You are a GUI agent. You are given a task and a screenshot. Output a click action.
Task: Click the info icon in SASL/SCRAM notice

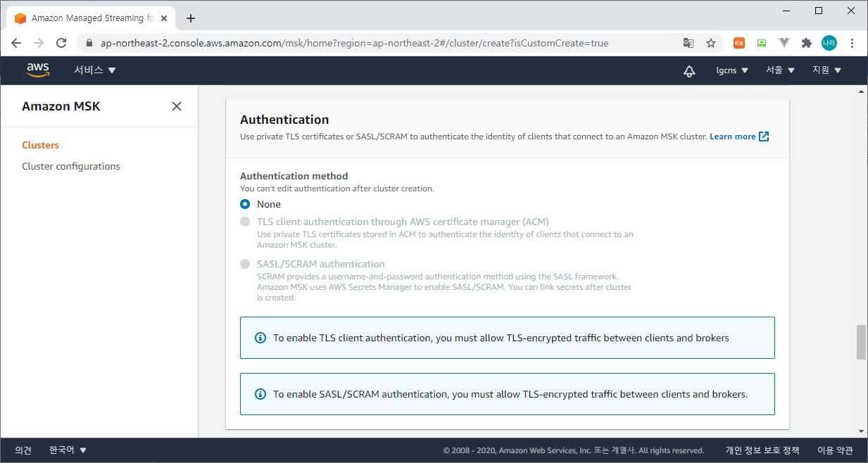[260, 394]
